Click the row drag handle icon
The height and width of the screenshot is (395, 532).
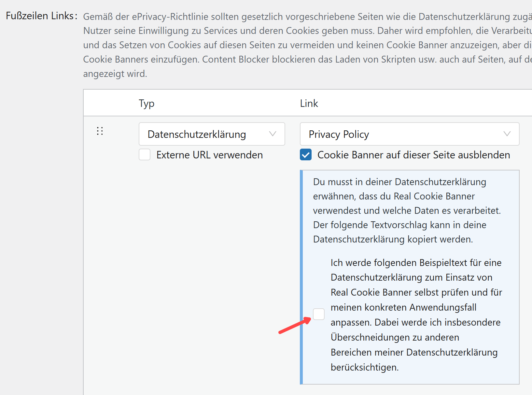point(100,131)
